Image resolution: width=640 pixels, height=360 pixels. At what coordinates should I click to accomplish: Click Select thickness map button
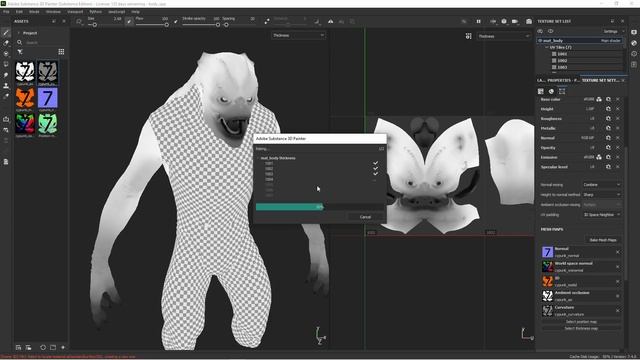click(x=580, y=328)
